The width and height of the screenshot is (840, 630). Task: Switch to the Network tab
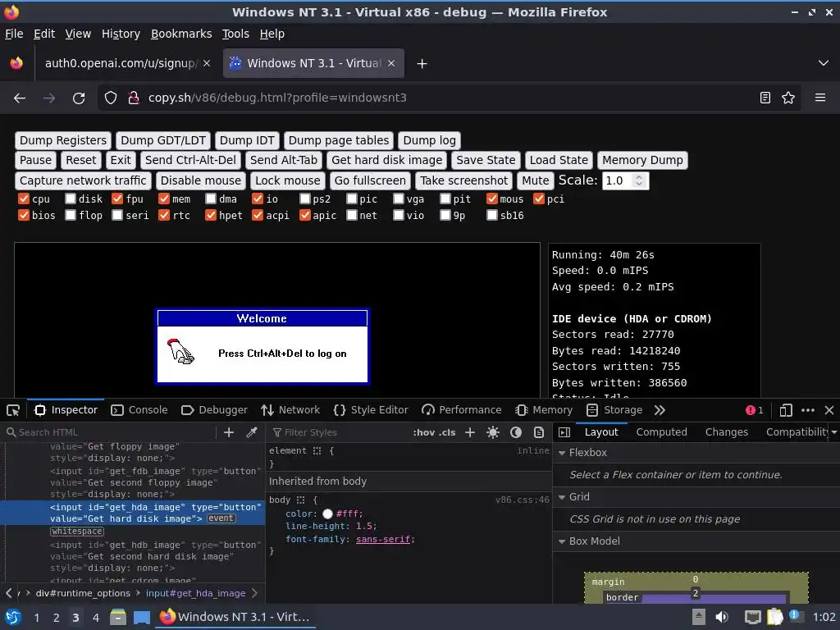(290, 410)
